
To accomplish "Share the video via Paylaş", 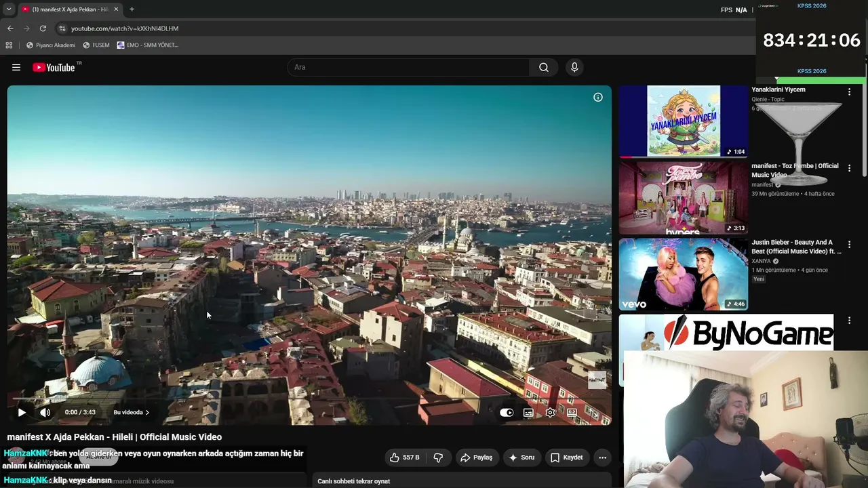I will (x=477, y=457).
